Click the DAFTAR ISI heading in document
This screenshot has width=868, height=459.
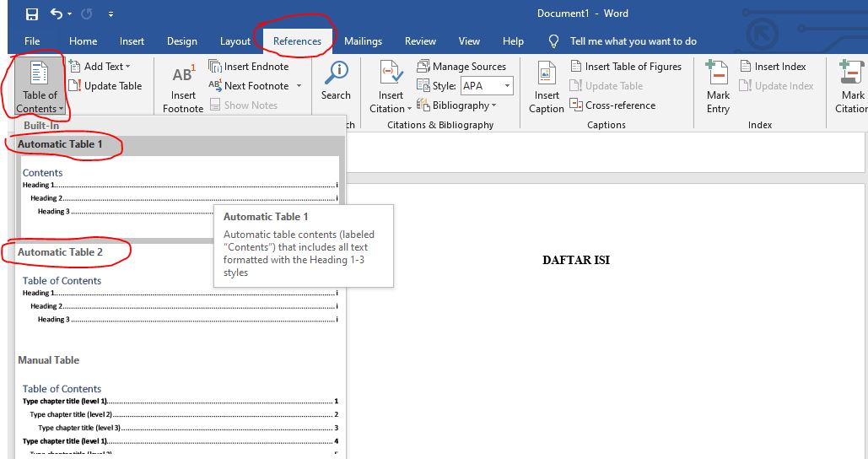point(575,260)
